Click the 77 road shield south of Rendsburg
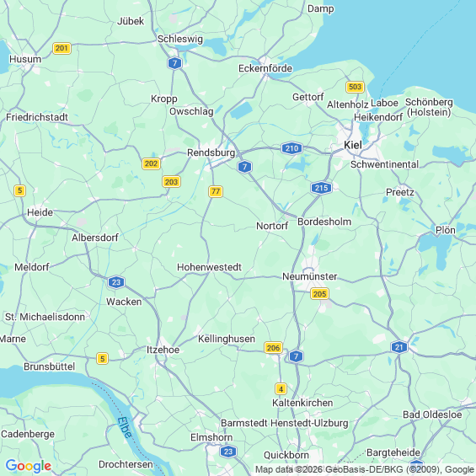The image size is (476, 476). pos(216,191)
